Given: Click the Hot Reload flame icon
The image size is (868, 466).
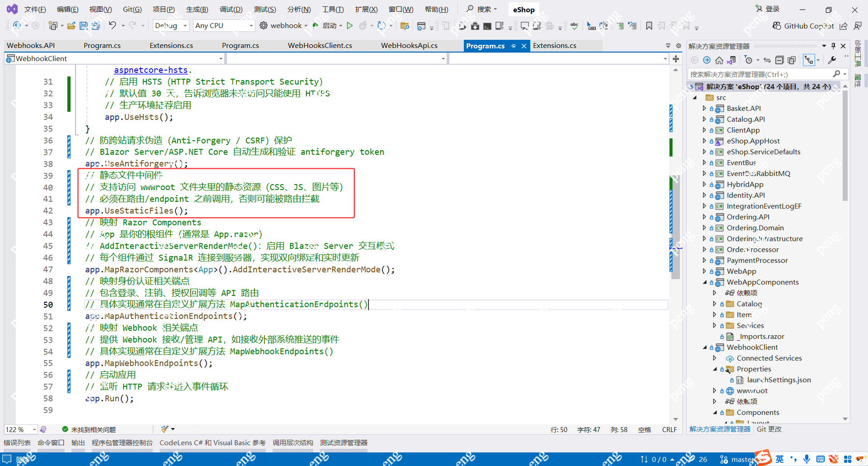Looking at the screenshot, I should tap(363, 26).
